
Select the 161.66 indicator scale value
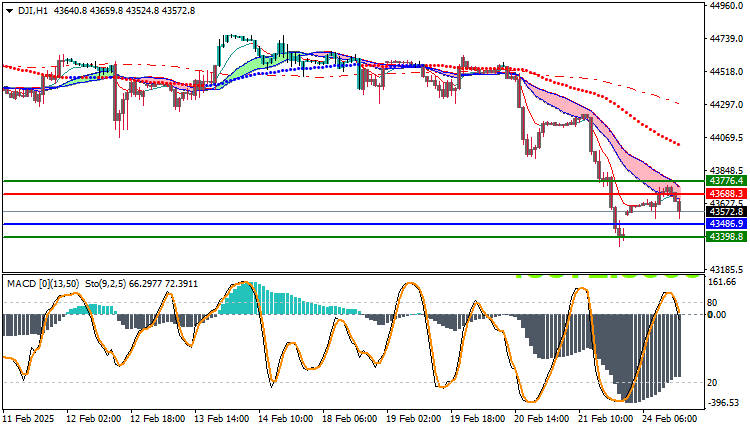(x=722, y=282)
